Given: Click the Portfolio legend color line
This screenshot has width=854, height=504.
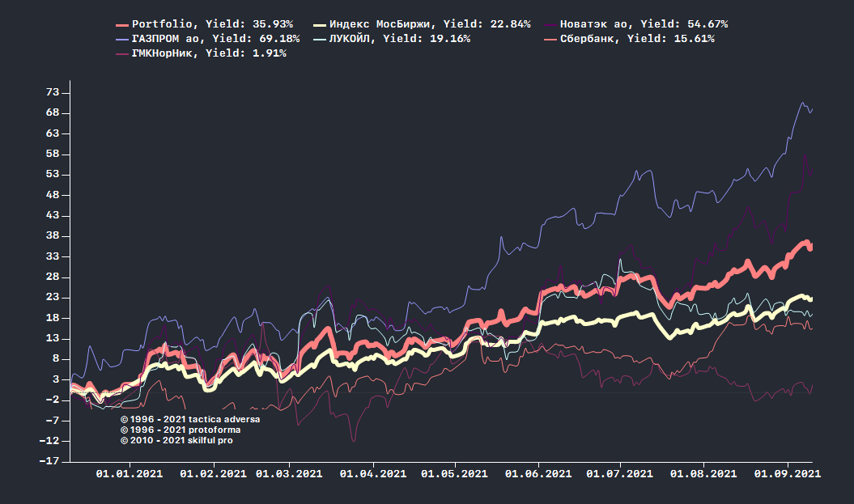Looking at the screenshot, I should 124,25.
